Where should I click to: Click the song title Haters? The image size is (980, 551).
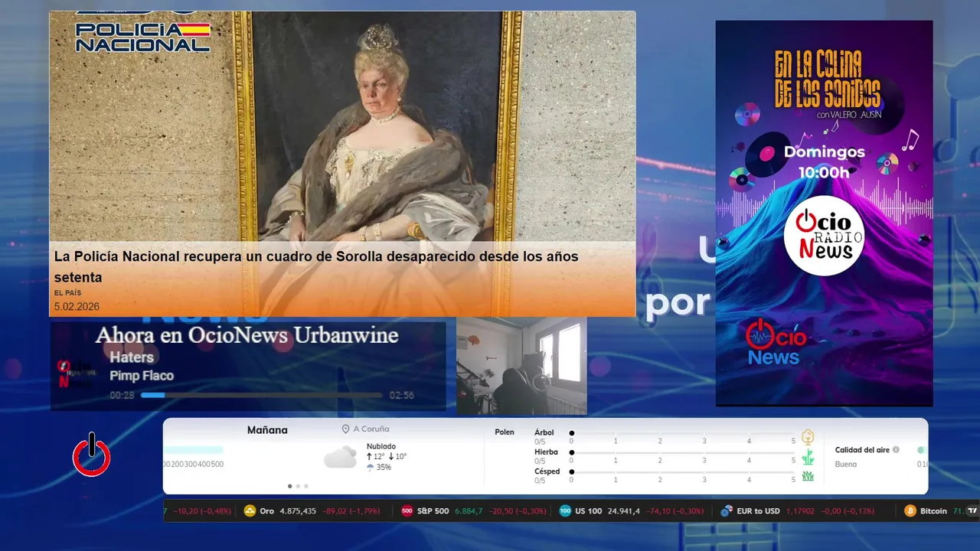click(132, 357)
